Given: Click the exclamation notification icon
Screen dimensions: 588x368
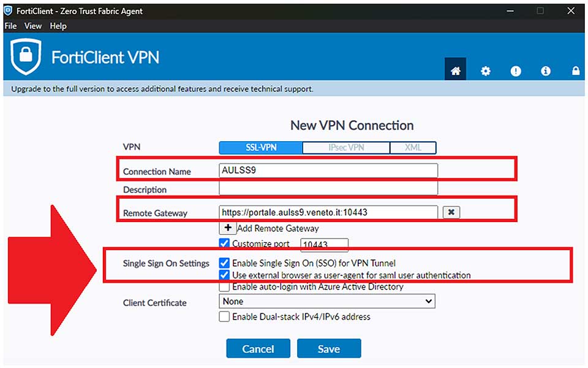Looking at the screenshot, I should coord(516,71).
